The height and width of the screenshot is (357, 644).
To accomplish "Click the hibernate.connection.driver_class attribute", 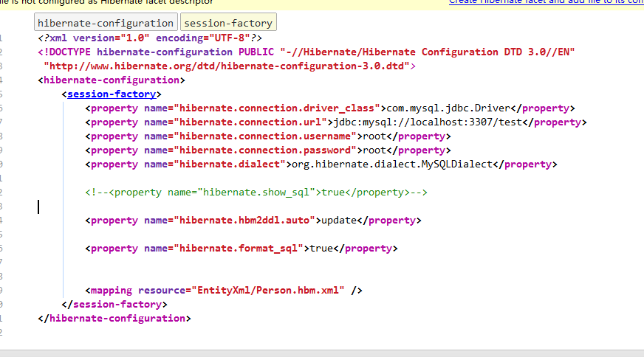I will tap(277, 108).
